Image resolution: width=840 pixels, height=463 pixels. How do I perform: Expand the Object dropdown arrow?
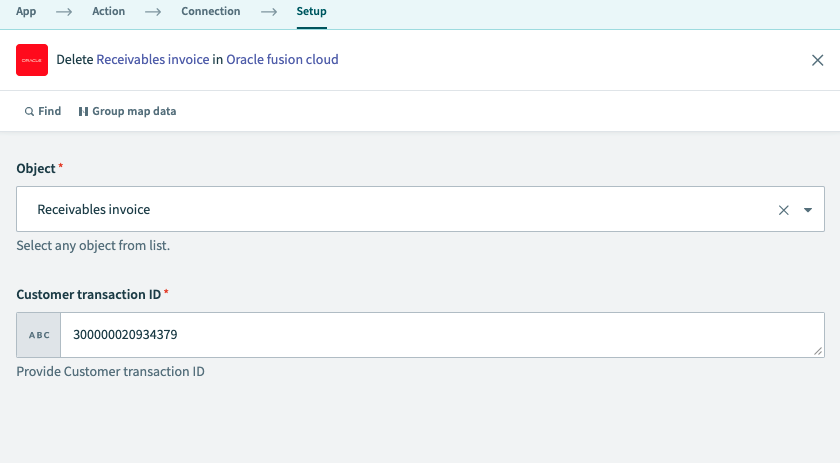click(x=808, y=210)
